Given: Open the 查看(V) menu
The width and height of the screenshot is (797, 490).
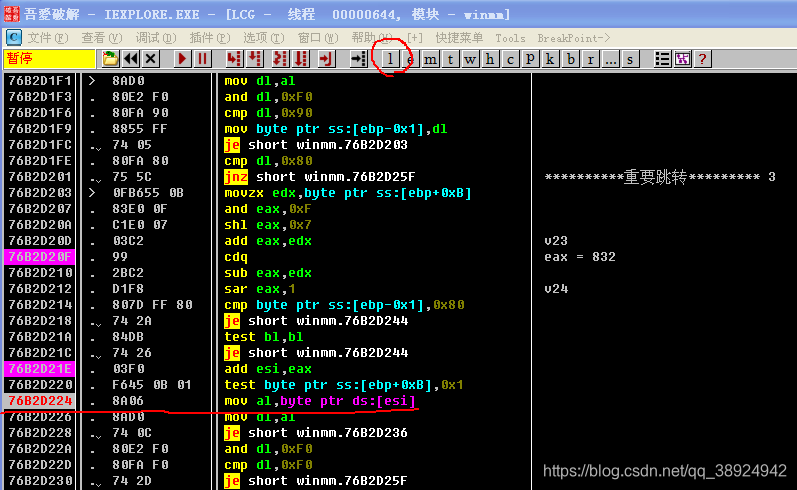Looking at the screenshot, I should tap(102, 38).
